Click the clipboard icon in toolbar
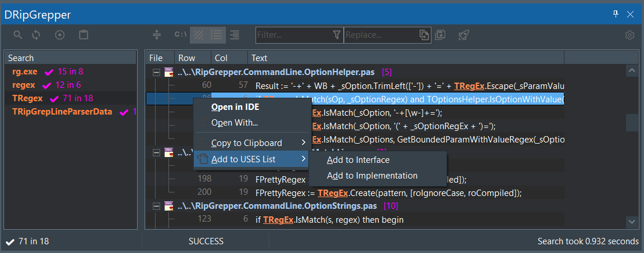 coord(84,35)
